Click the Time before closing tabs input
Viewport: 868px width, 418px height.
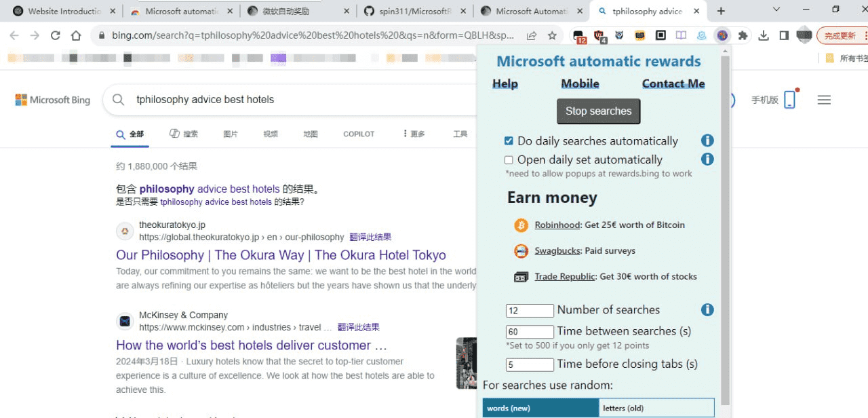(x=530, y=364)
